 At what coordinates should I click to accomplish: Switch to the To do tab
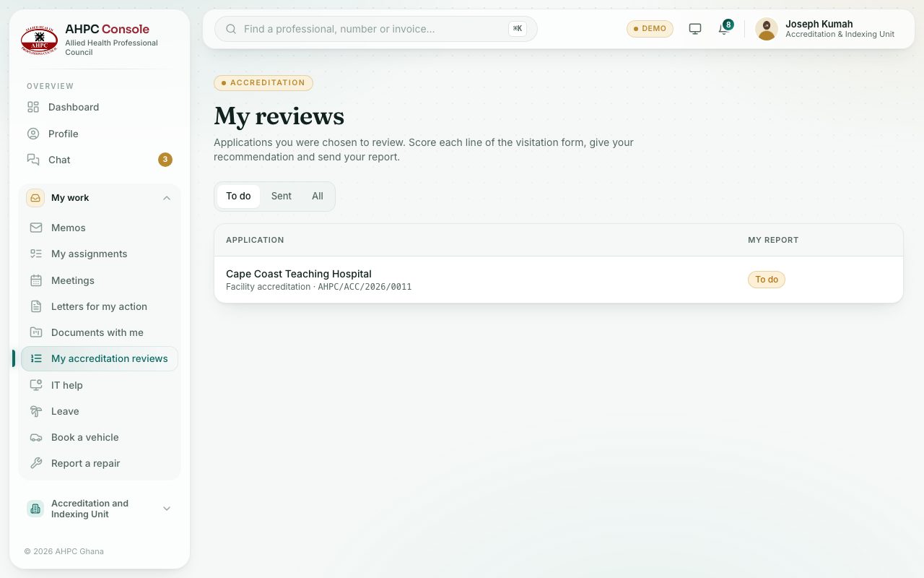(x=238, y=196)
